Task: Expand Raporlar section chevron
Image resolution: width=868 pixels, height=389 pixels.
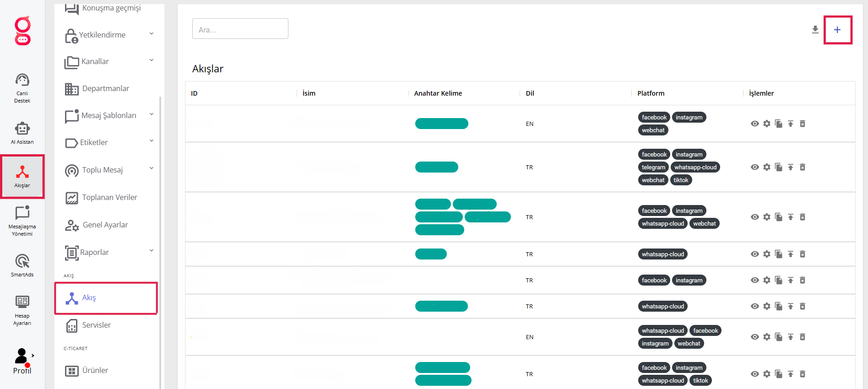Action: [152, 251]
